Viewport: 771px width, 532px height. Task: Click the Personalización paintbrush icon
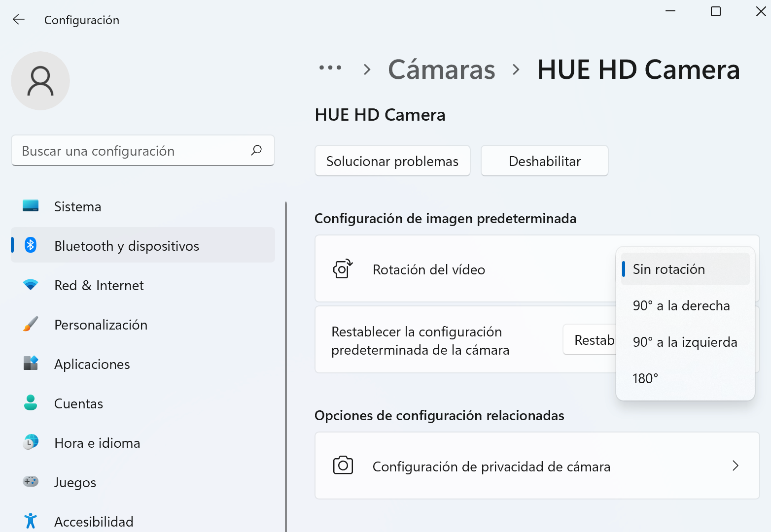pyautogui.click(x=31, y=324)
